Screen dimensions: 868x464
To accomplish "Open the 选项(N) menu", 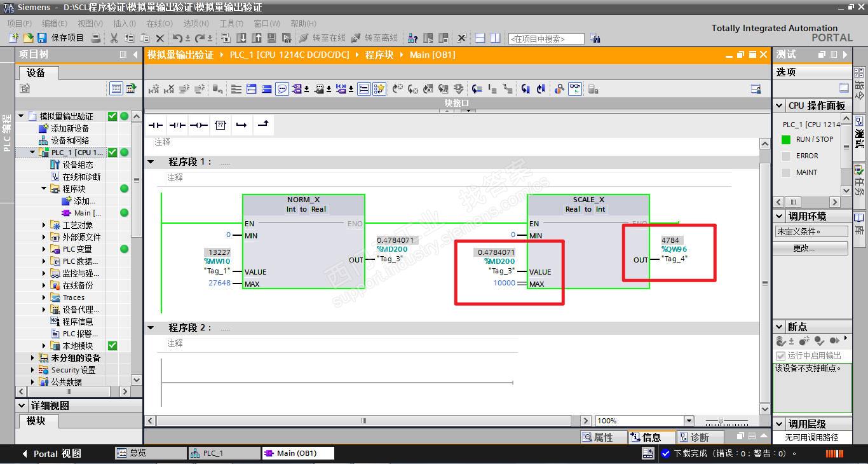I will tap(196, 24).
